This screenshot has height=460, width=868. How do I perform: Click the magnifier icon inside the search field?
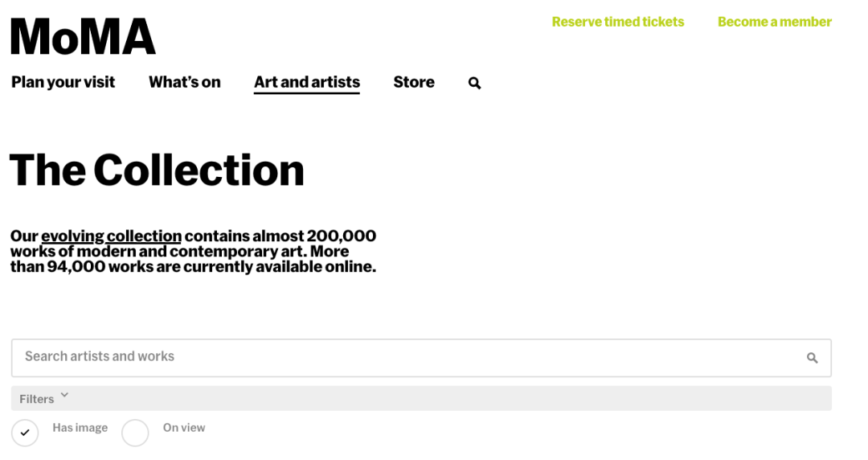[x=812, y=358]
